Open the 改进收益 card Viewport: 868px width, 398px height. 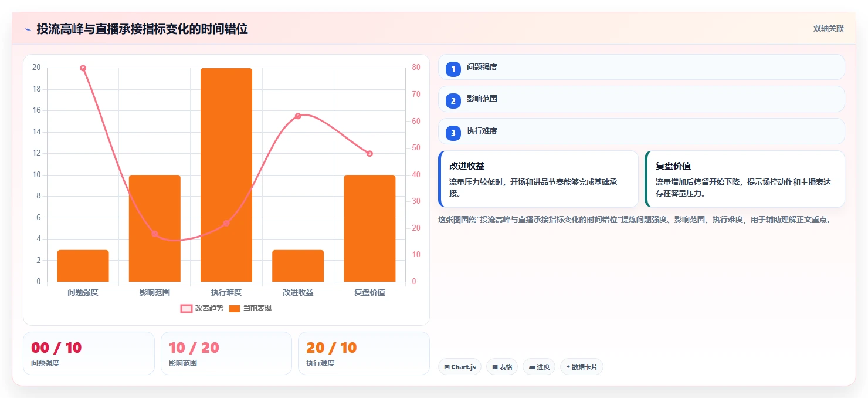pyautogui.click(x=538, y=179)
